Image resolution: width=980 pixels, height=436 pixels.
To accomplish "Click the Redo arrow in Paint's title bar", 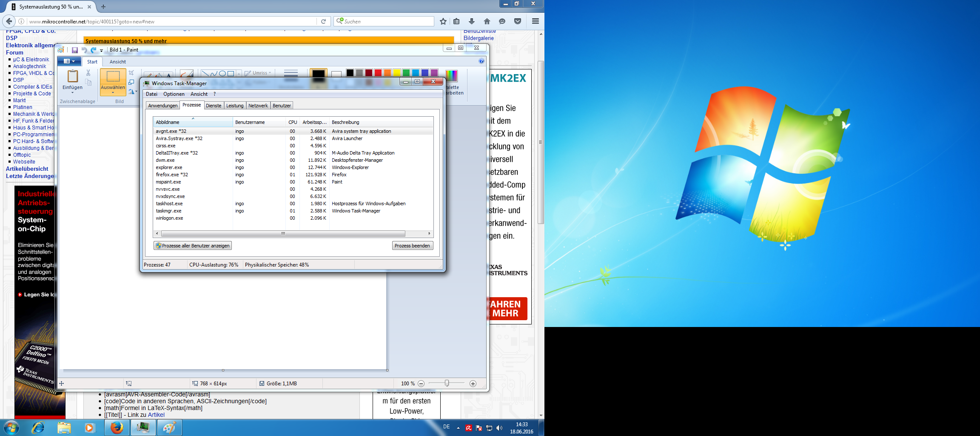I will [x=93, y=50].
